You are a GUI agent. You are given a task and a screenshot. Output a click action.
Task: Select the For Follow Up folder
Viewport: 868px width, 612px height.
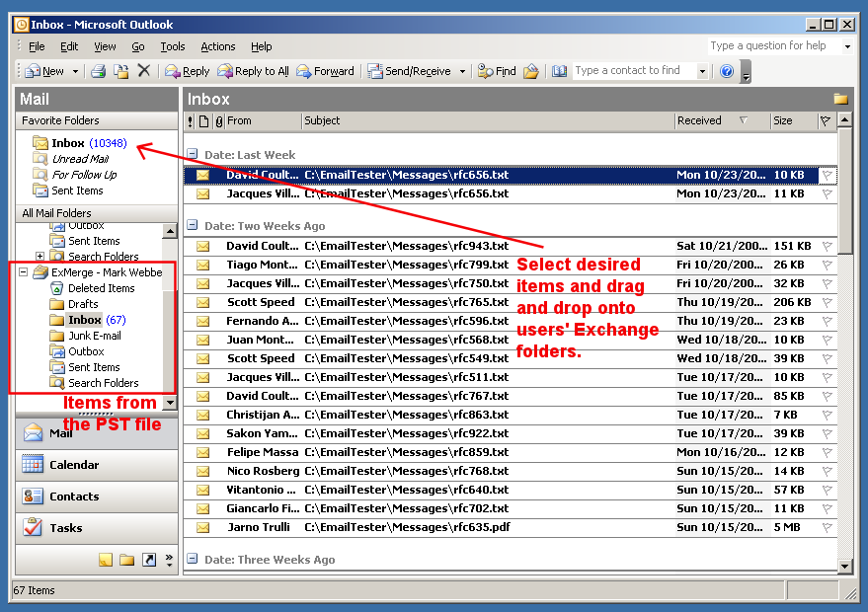click(x=74, y=175)
